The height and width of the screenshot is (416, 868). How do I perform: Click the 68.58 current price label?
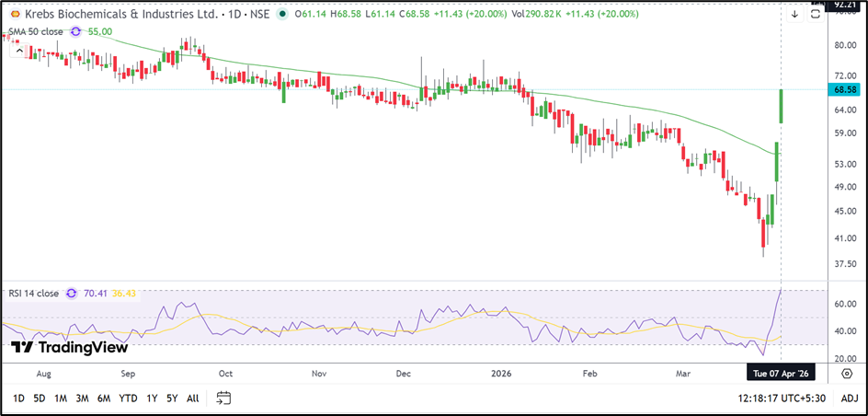point(844,89)
